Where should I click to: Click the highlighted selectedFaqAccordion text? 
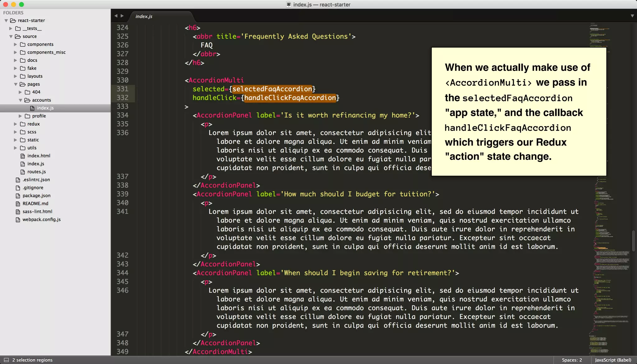(272, 89)
